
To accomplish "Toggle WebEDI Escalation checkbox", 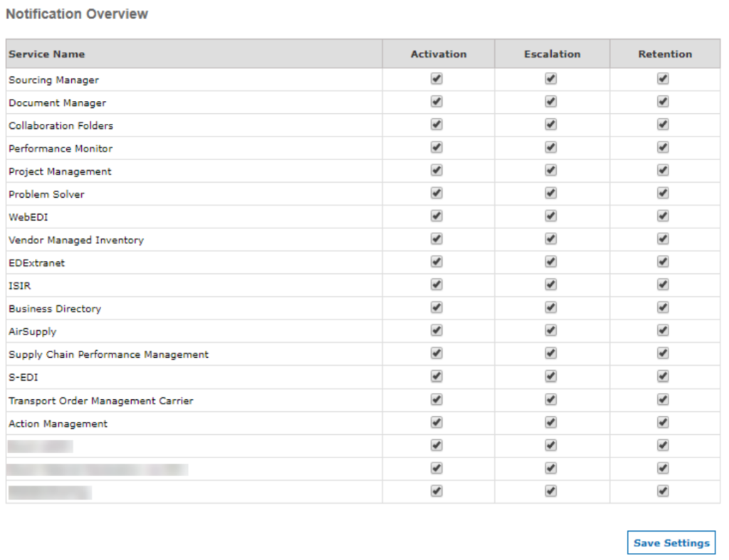I will 550,216.
